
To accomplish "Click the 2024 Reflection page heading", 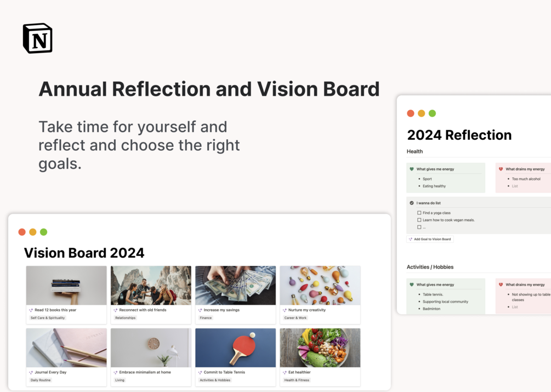I will [x=459, y=135].
